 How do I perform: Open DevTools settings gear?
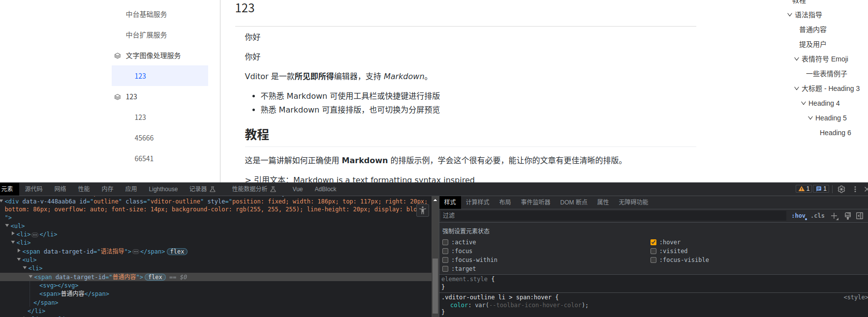(841, 189)
